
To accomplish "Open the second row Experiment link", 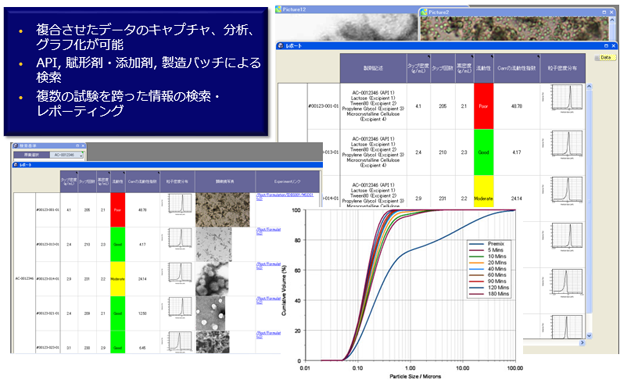I will (268, 231).
